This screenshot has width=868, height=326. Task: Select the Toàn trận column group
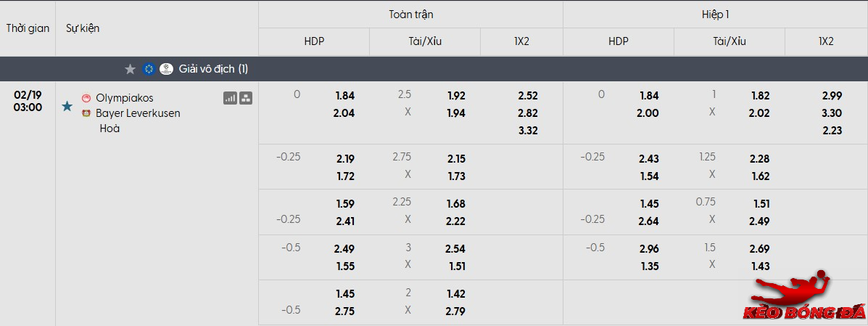(x=410, y=15)
